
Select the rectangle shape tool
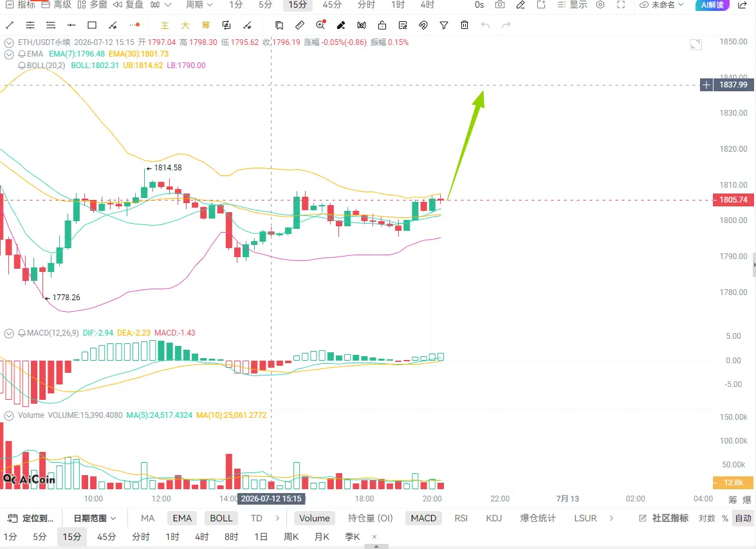(x=92, y=25)
